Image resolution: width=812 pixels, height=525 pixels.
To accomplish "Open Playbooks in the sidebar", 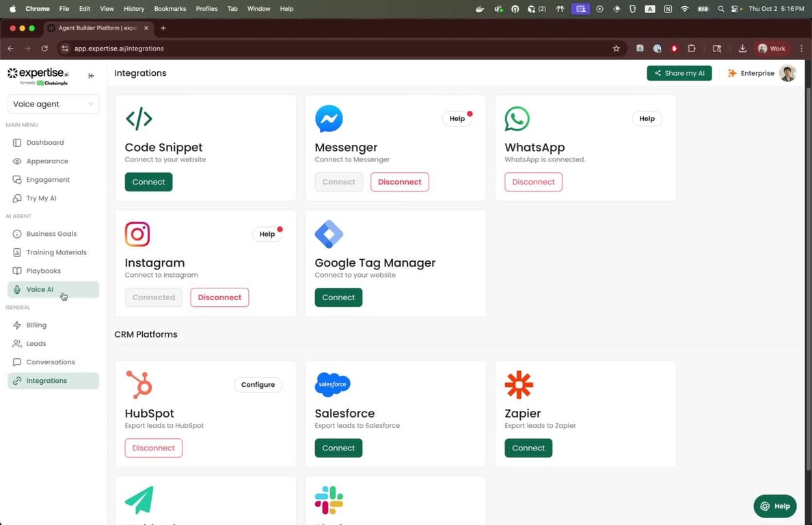I will [53, 271].
